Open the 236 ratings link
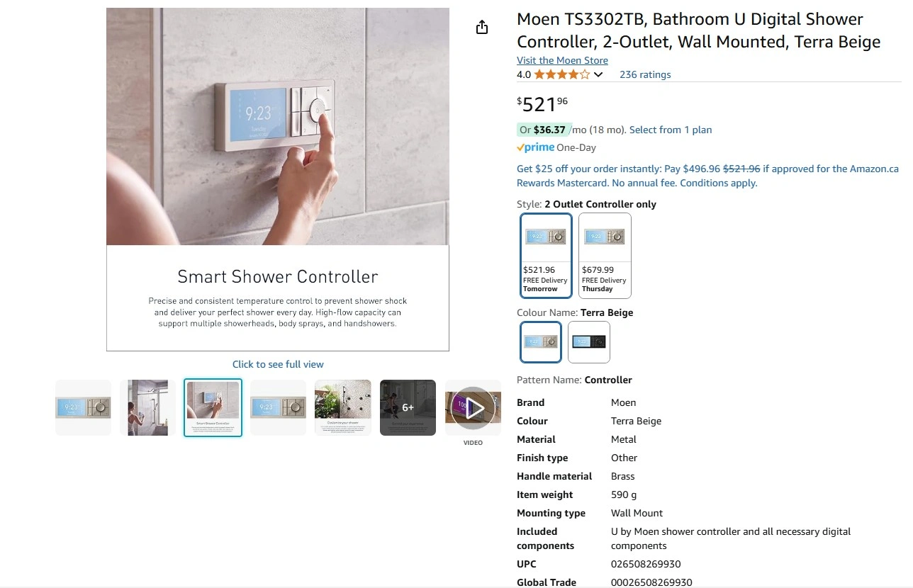 [x=645, y=74]
